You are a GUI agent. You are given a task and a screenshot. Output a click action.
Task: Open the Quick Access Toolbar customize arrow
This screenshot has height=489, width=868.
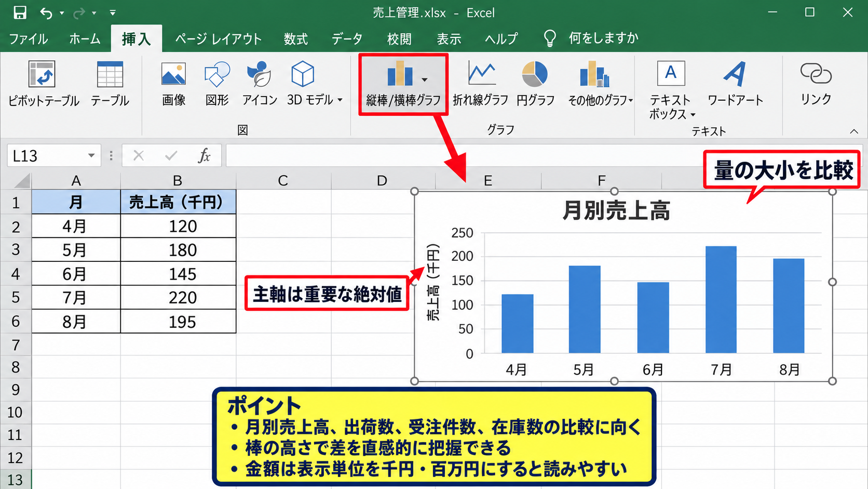[113, 13]
